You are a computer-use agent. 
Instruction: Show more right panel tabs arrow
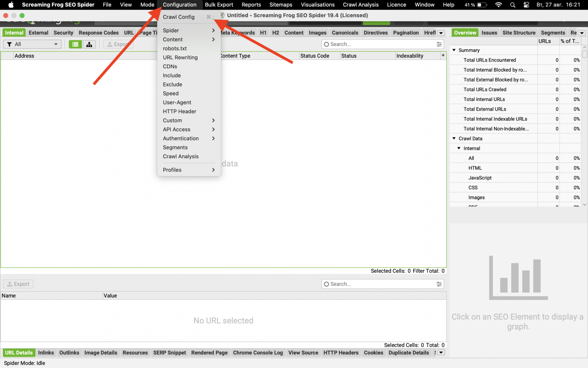click(x=582, y=33)
